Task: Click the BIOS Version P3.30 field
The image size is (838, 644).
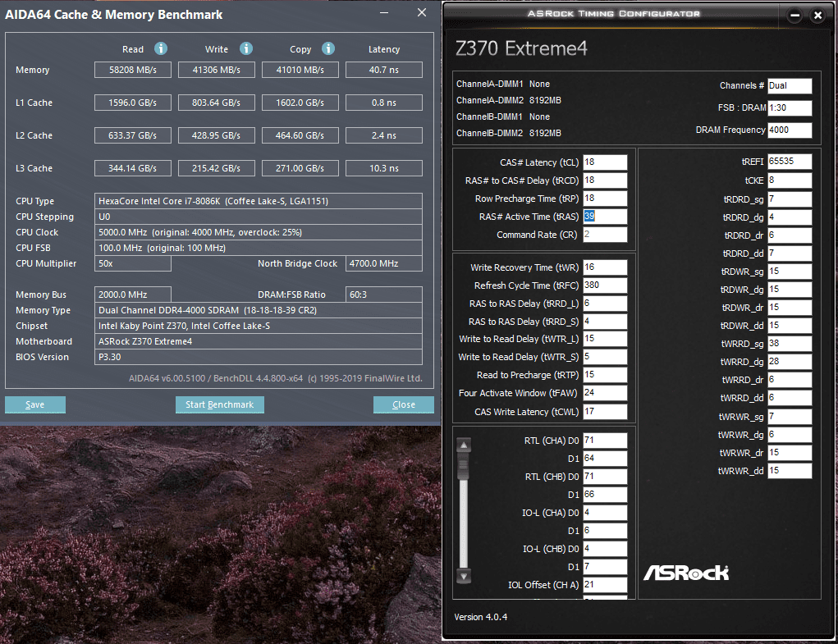Action: pyautogui.click(x=259, y=357)
